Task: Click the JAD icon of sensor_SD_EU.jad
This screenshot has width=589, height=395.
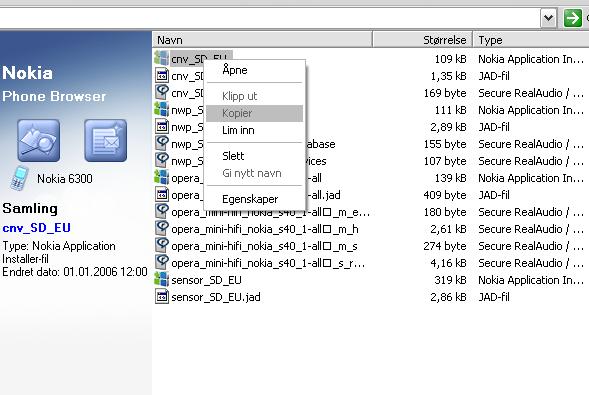Action: (x=162, y=296)
